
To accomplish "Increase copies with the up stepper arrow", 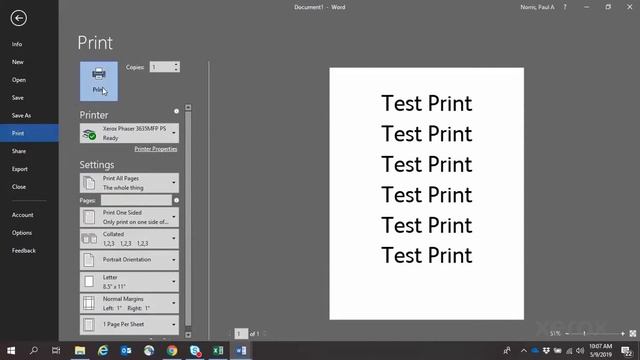I will point(176,64).
